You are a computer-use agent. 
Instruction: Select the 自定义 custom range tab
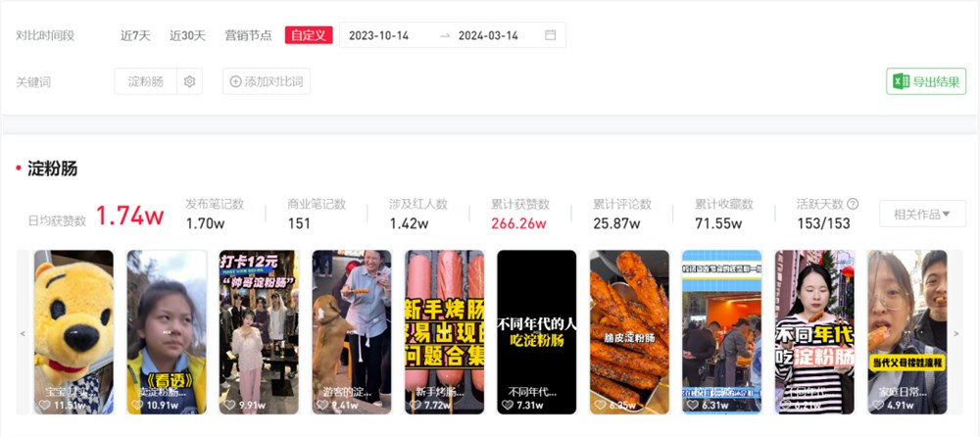click(309, 35)
